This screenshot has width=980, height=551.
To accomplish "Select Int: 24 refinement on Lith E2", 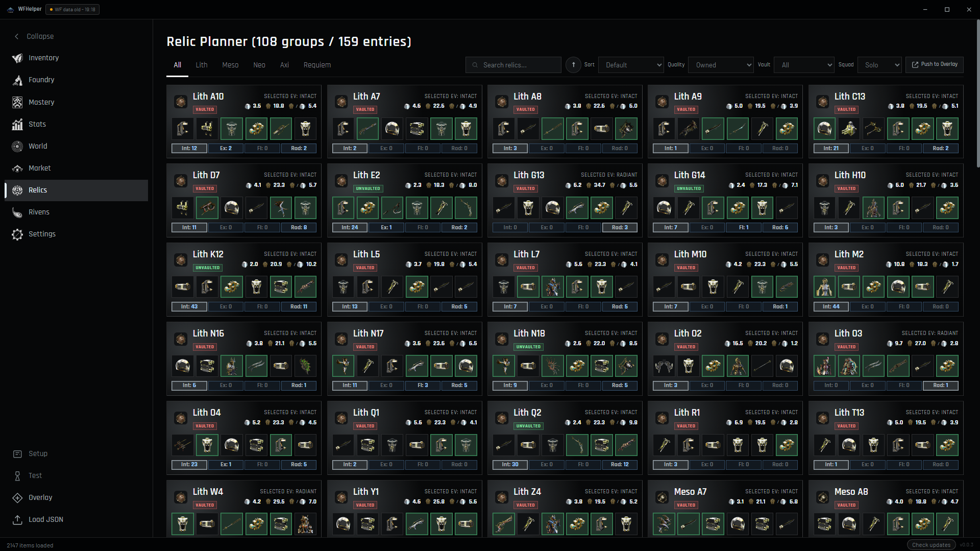I will click(350, 228).
